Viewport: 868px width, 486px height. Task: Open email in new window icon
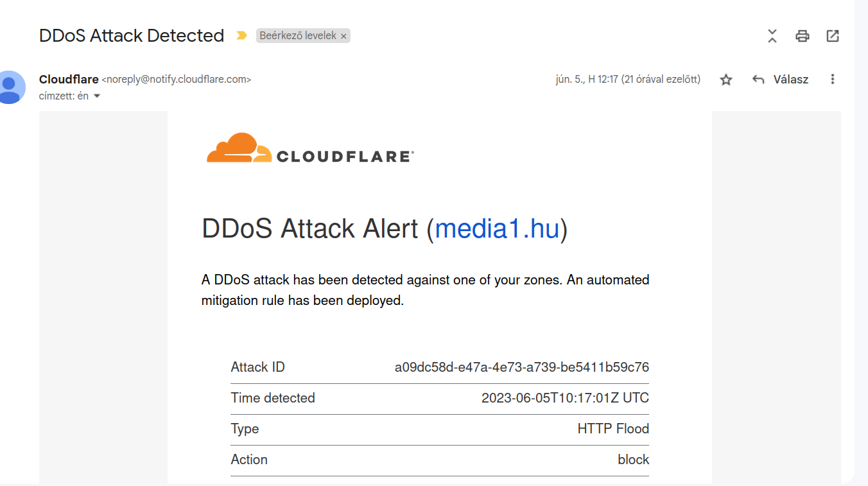833,36
